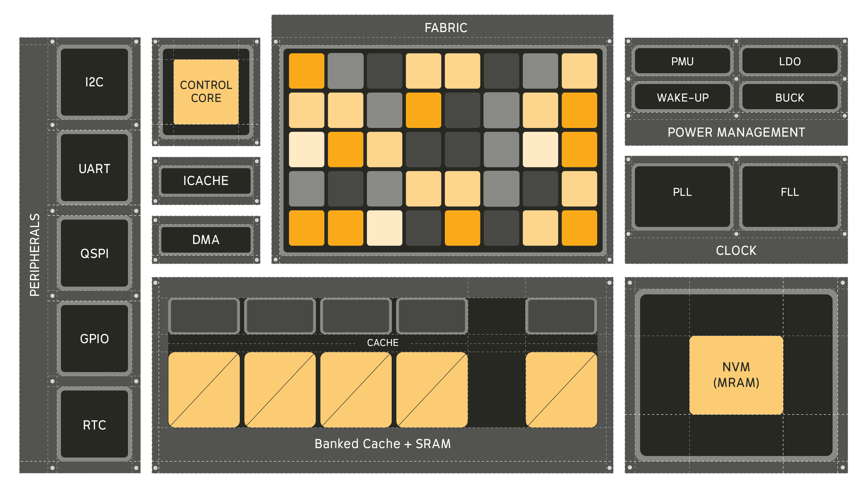Viewport: 868px width, 488px height.
Task: Select the DMA block
Action: tap(206, 239)
